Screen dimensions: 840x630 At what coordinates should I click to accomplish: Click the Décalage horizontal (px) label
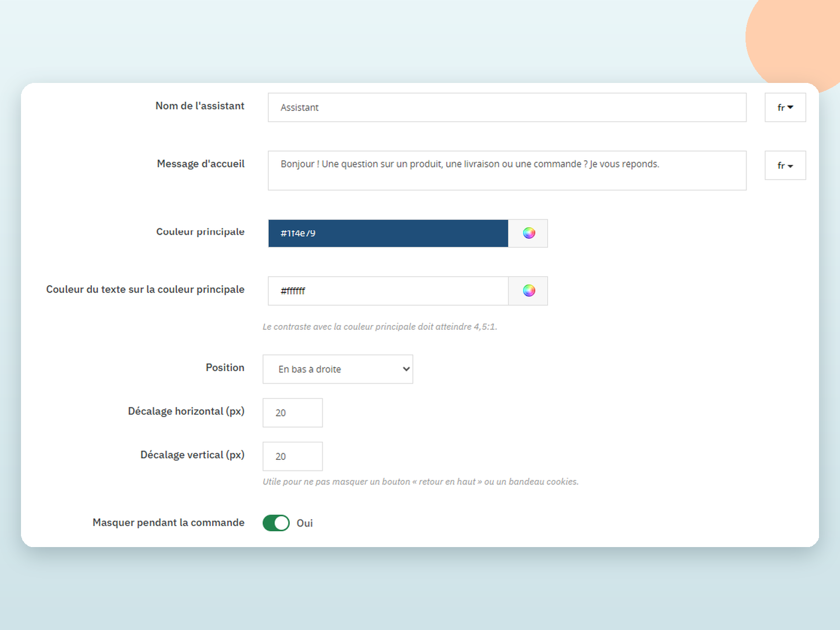(186, 411)
